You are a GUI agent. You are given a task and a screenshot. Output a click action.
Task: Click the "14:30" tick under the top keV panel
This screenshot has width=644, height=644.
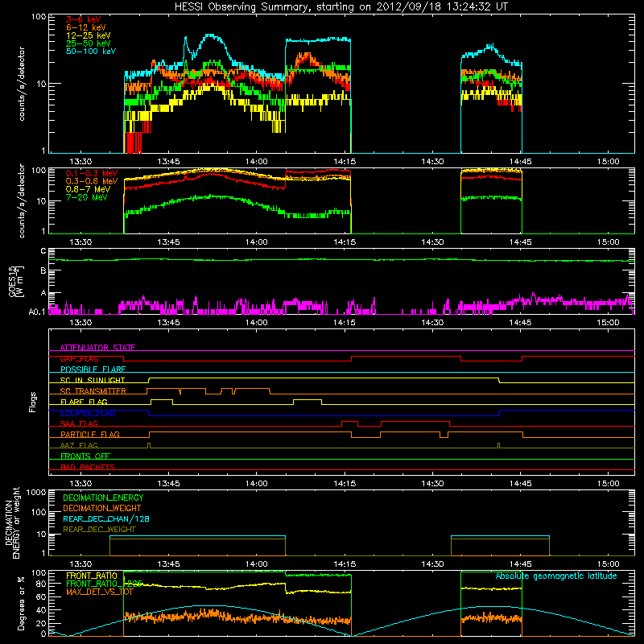pyautogui.click(x=432, y=162)
